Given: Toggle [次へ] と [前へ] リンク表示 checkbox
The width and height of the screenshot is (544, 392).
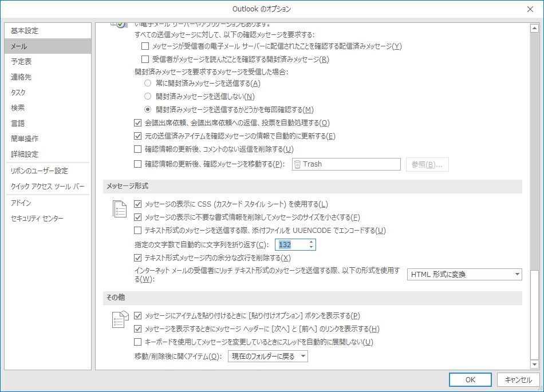Looking at the screenshot, I should point(138,329).
